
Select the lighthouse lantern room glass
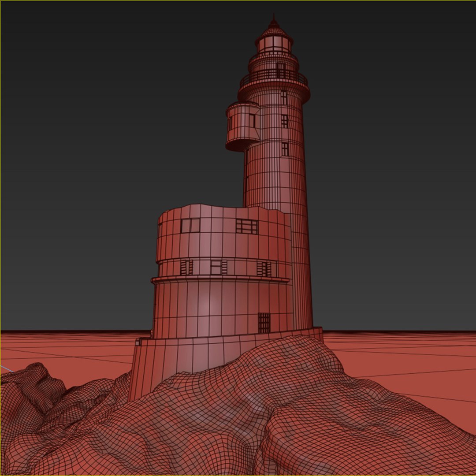pos(274,44)
